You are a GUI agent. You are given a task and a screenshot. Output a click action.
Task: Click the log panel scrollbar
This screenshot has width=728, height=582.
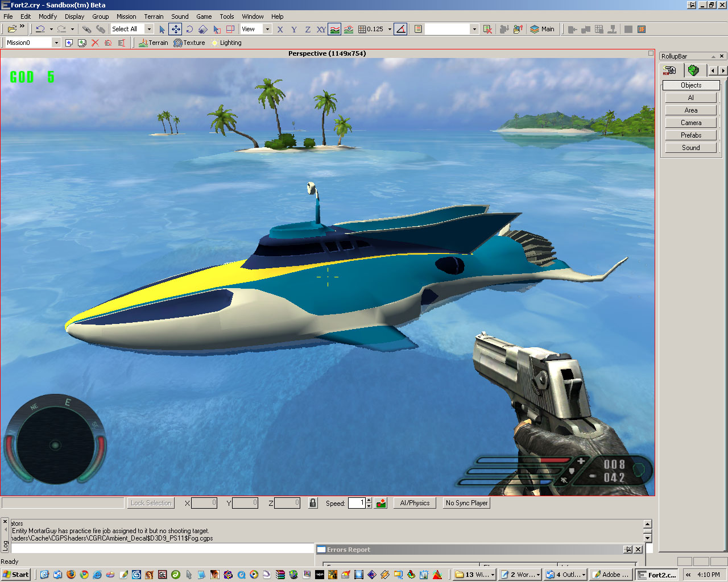(647, 531)
